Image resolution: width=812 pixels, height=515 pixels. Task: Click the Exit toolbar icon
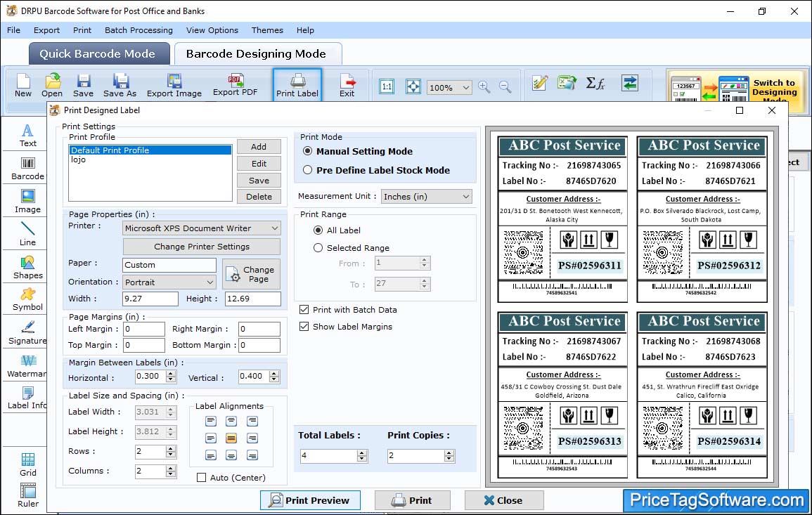(x=347, y=86)
